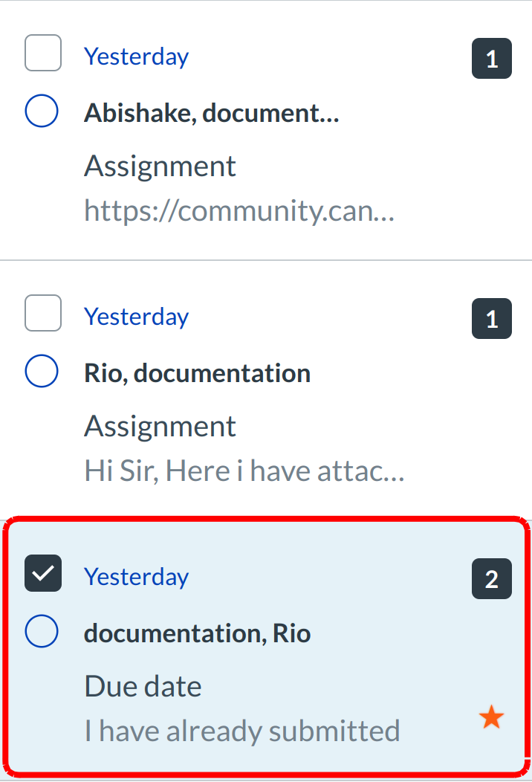Screen dimensions: 532x782
Task: Click 'Yesterday' date on the selected conversation
Action: point(136,577)
